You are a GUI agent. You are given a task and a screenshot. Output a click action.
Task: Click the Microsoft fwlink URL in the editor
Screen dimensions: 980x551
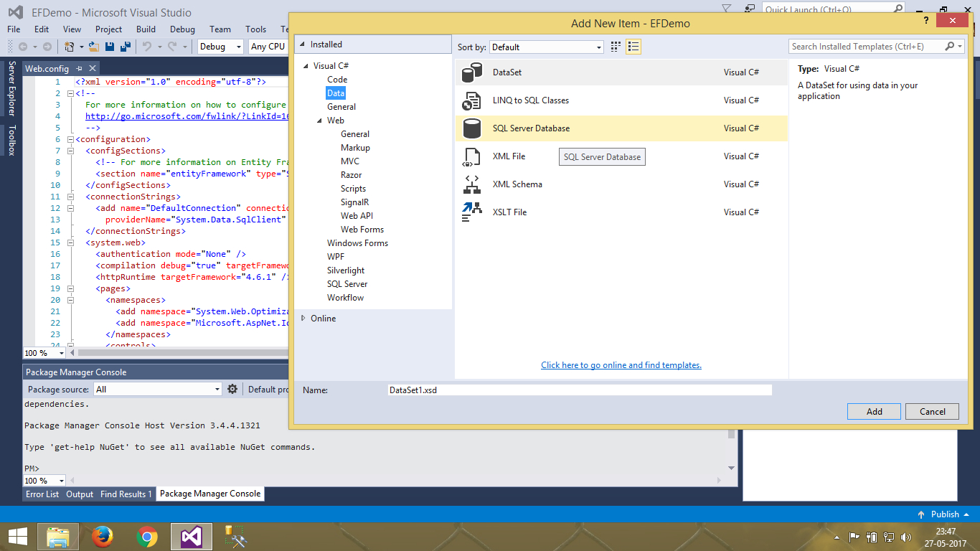pos(187,116)
